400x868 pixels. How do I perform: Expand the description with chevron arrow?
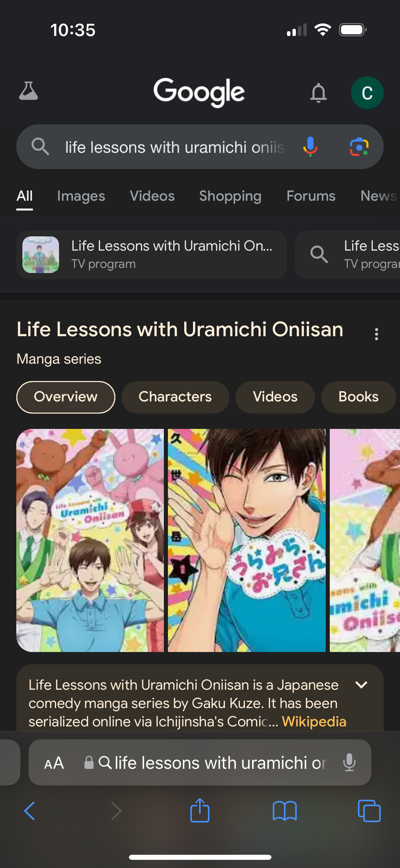(361, 685)
